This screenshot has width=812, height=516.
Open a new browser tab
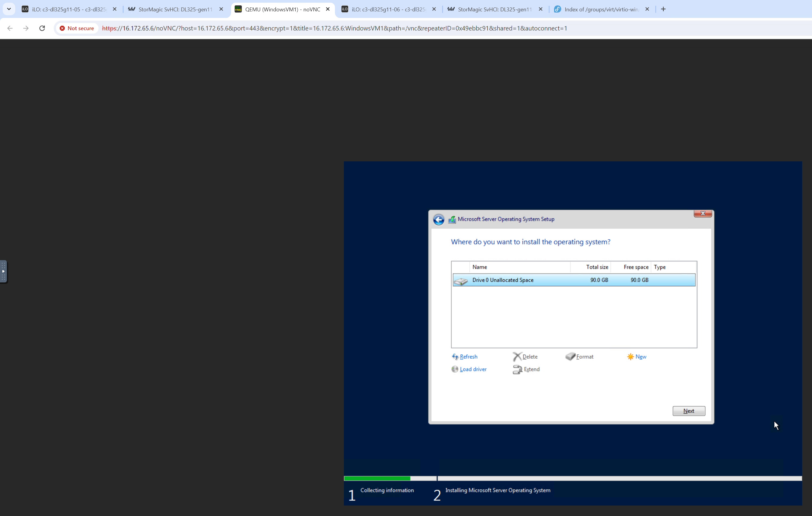pos(663,9)
